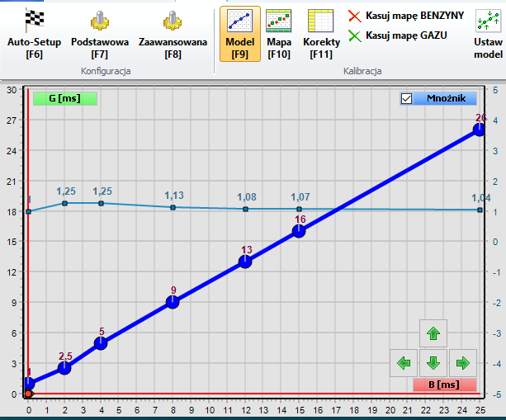Click the B [ms] red axis label
The image size is (506, 420).
coord(444,384)
